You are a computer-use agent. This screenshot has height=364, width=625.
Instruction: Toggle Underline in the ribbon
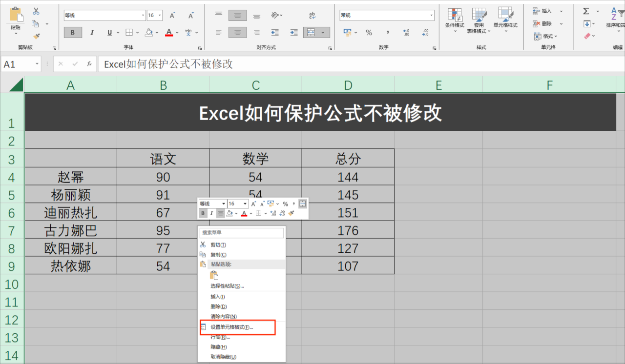(109, 33)
